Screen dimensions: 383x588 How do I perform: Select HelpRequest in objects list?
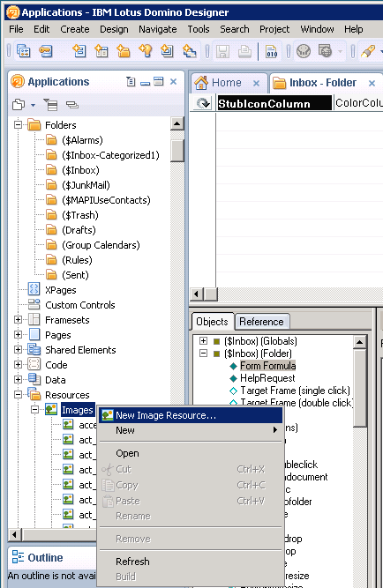click(x=267, y=378)
